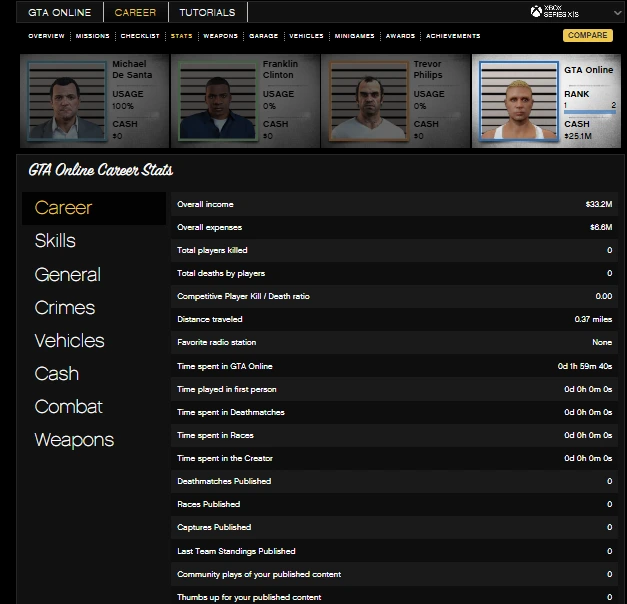Click Time spent in Deathmatches row

click(x=394, y=412)
